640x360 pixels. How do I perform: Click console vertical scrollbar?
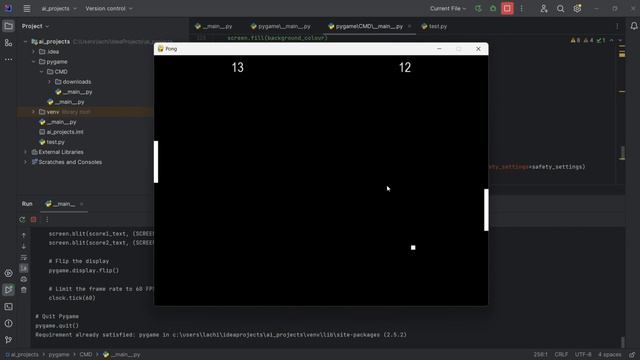(x=622, y=341)
